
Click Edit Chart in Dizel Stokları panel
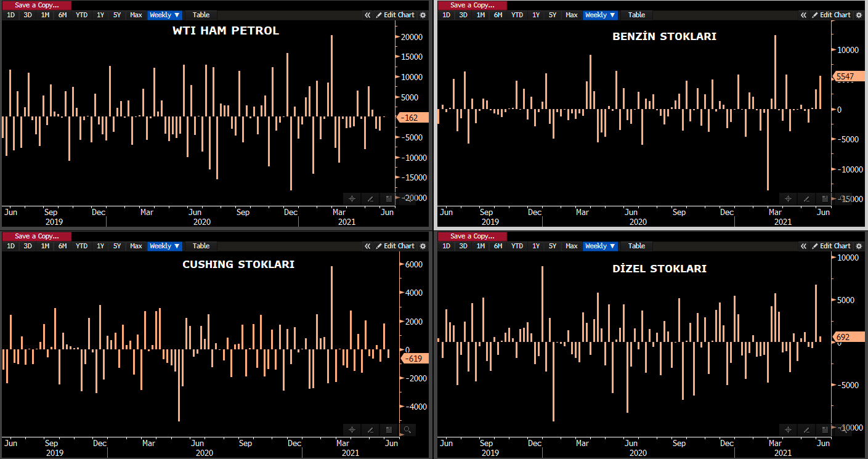click(830, 246)
